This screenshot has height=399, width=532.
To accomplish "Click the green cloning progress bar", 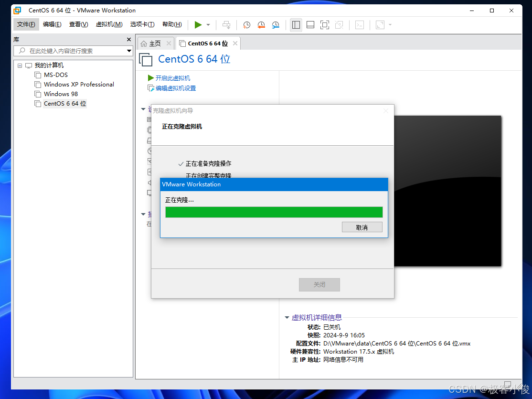I will [274, 212].
